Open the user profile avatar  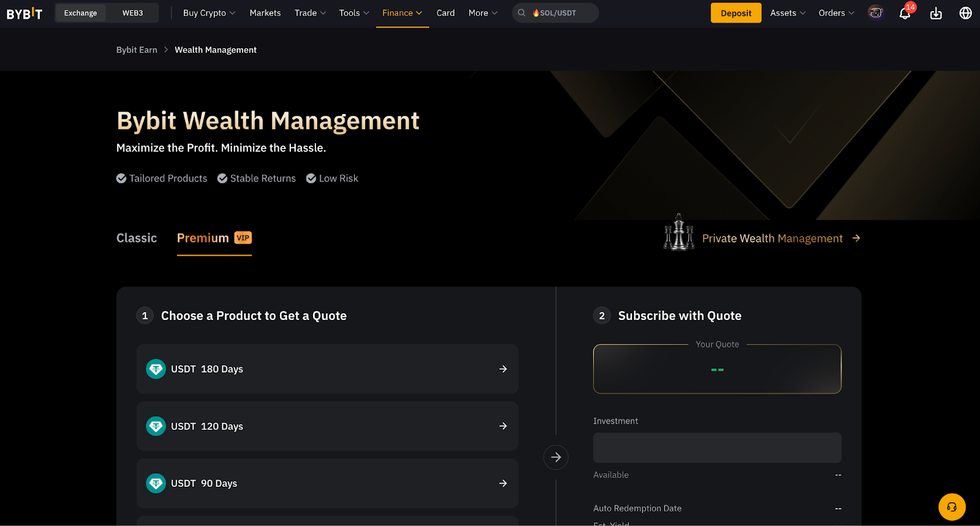(876, 13)
